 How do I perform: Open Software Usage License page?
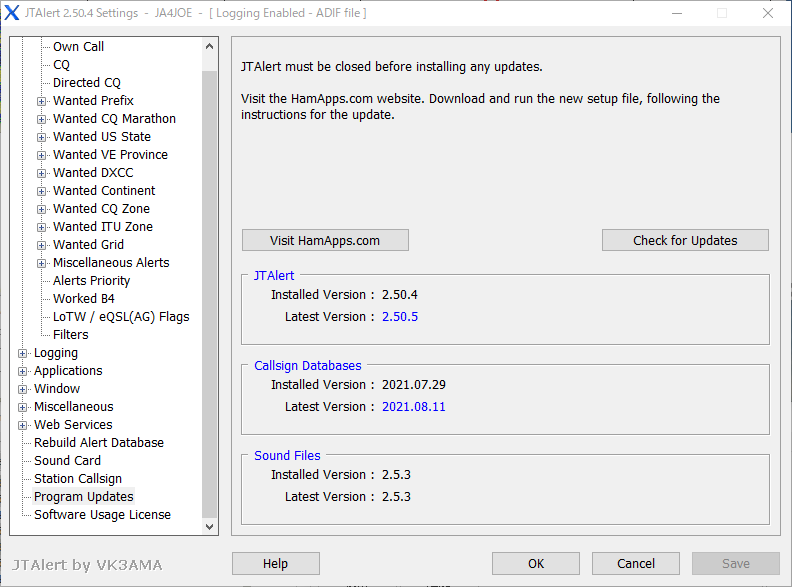[103, 515]
